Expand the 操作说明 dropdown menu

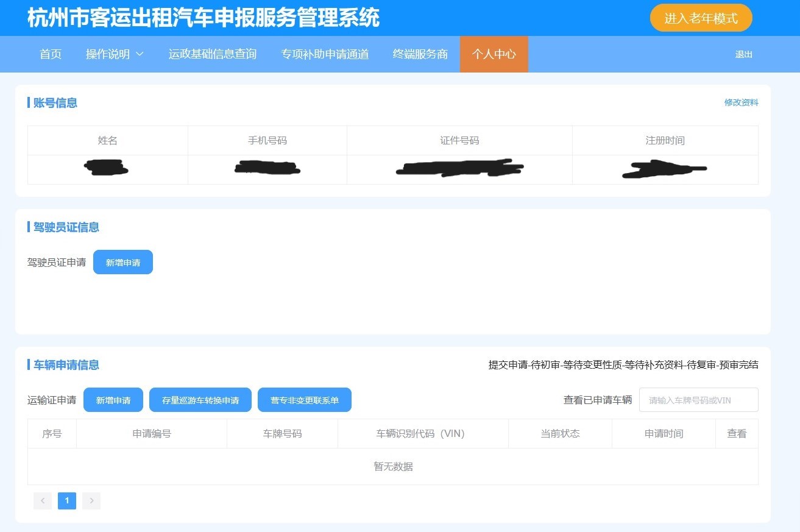108,54
